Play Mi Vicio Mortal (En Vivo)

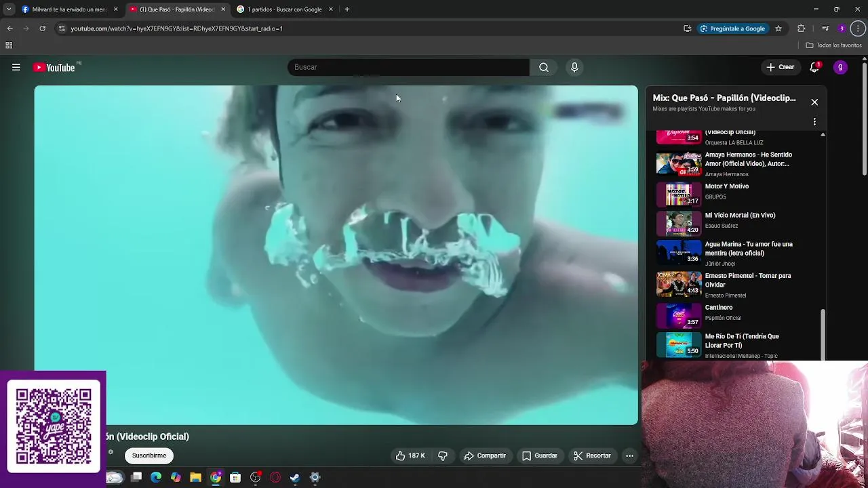click(x=736, y=223)
